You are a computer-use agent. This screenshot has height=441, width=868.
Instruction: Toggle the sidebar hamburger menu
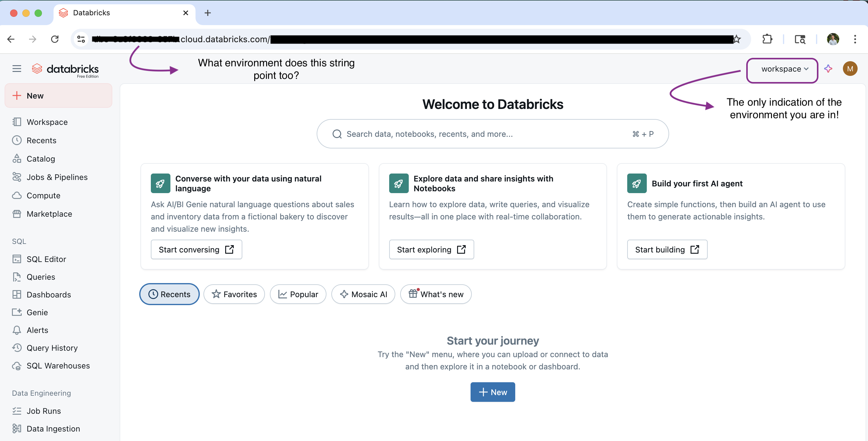tap(17, 69)
